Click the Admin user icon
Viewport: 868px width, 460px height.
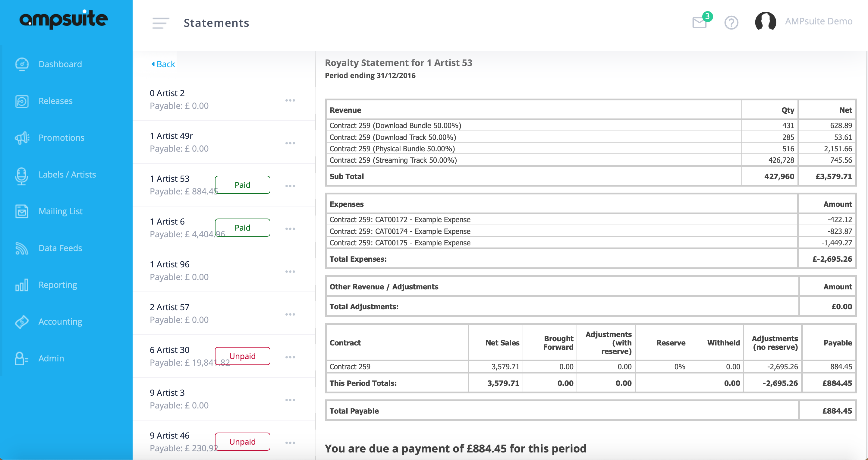click(x=21, y=358)
